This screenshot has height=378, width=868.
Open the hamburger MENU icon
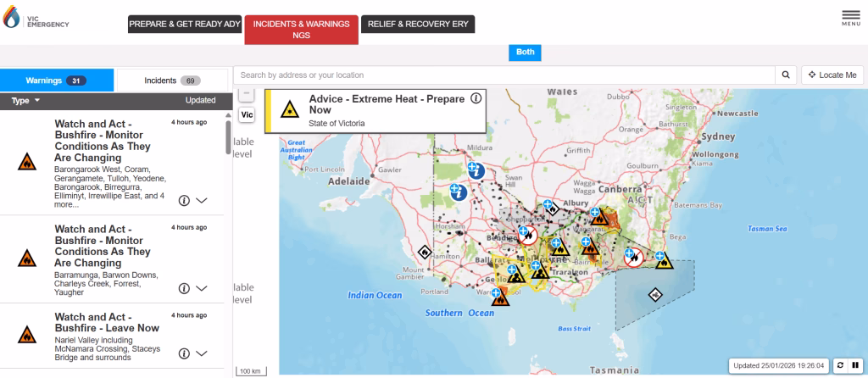coord(851,18)
